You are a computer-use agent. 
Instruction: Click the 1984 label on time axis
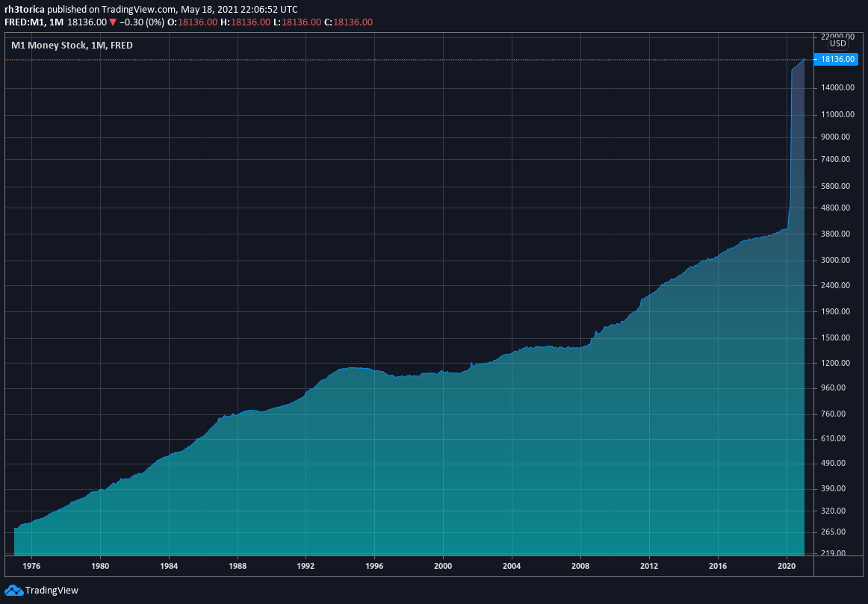point(168,566)
